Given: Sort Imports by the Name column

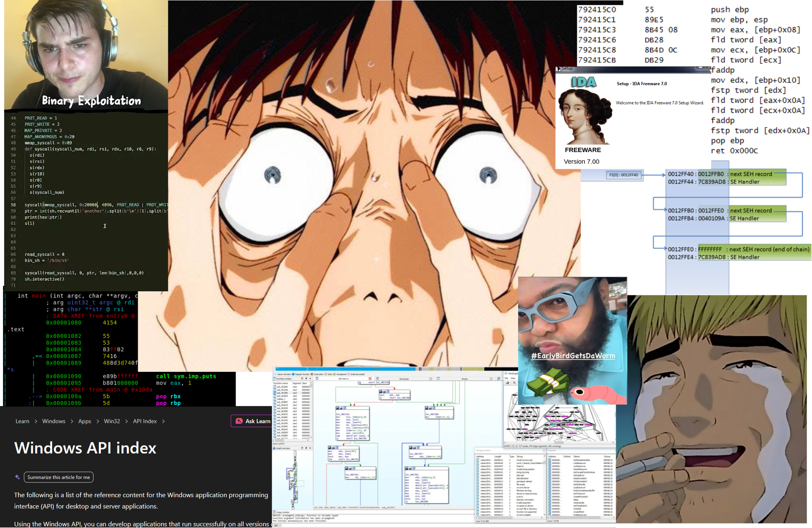Looking at the screenshot, I should (576, 456).
